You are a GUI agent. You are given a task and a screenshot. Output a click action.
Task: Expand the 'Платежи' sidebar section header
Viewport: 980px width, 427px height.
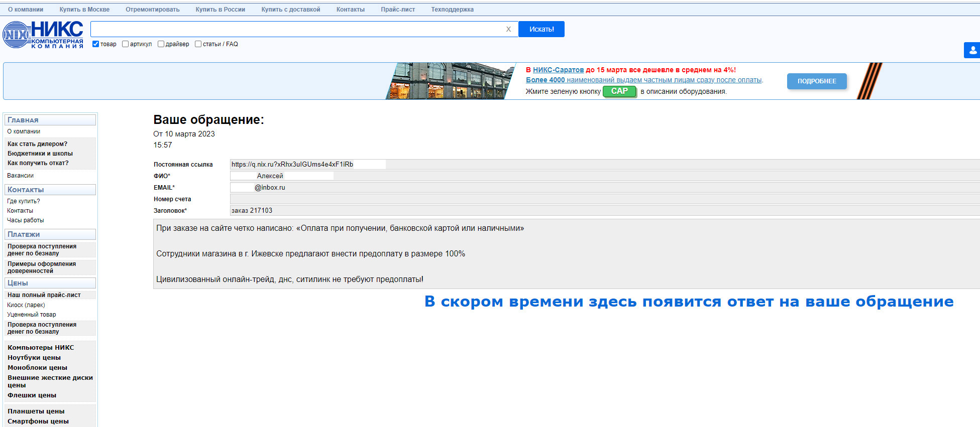[50, 234]
